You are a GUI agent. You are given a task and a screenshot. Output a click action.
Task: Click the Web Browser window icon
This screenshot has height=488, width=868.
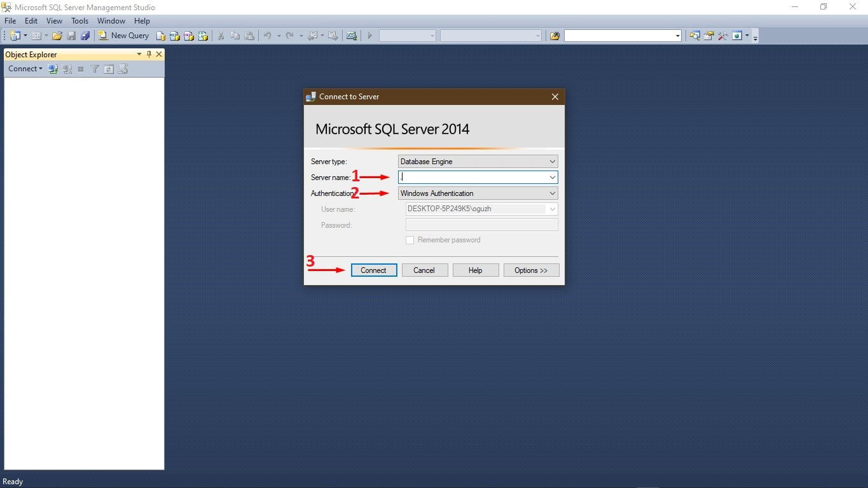tap(737, 36)
